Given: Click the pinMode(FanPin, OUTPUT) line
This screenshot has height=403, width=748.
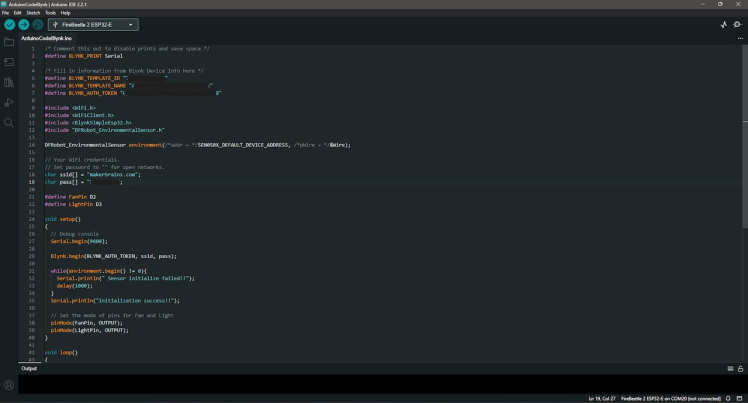Looking at the screenshot, I should pyautogui.click(x=86, y=323).
